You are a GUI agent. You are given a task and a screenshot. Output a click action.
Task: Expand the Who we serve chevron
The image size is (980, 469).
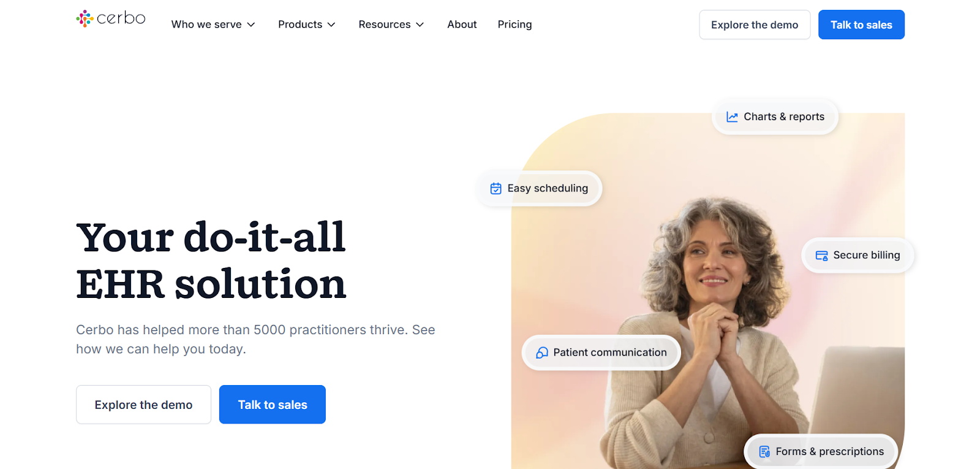point(251,25)
